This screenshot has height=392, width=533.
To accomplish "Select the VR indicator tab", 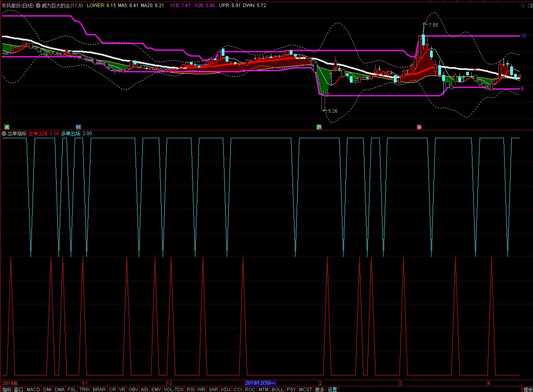I will [x=122, y=389].
